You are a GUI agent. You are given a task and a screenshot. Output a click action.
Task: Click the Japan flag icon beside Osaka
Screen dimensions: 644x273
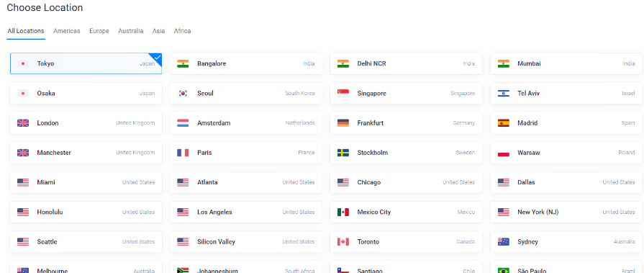pos(23,94)
